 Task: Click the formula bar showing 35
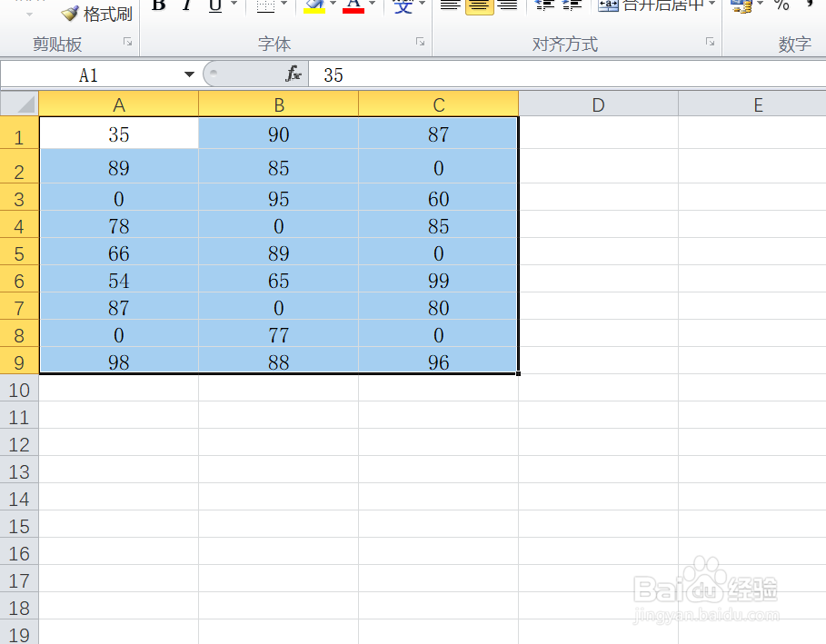pyautogui.click(x=567, y=74)
